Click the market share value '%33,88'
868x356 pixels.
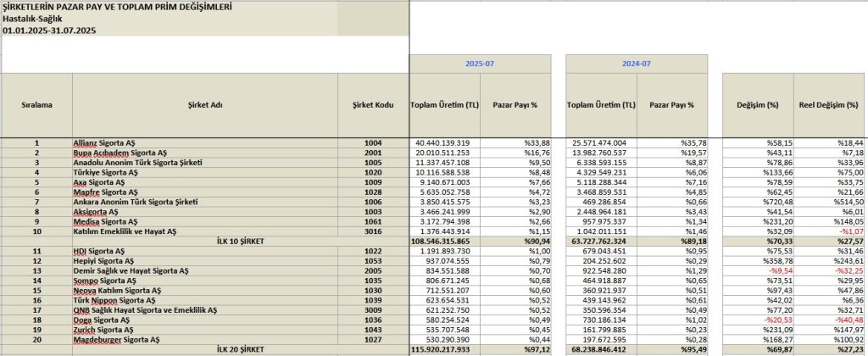coord(515,143)
